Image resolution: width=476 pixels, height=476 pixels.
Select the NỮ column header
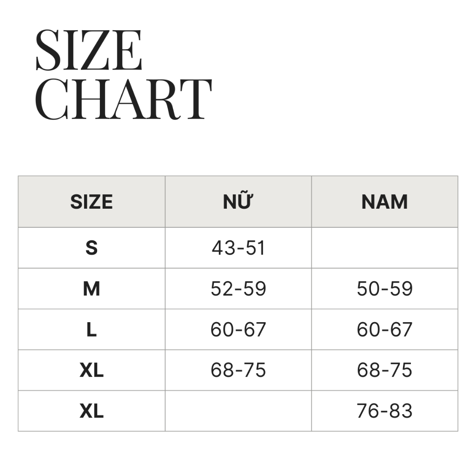[x=238, y=202]
